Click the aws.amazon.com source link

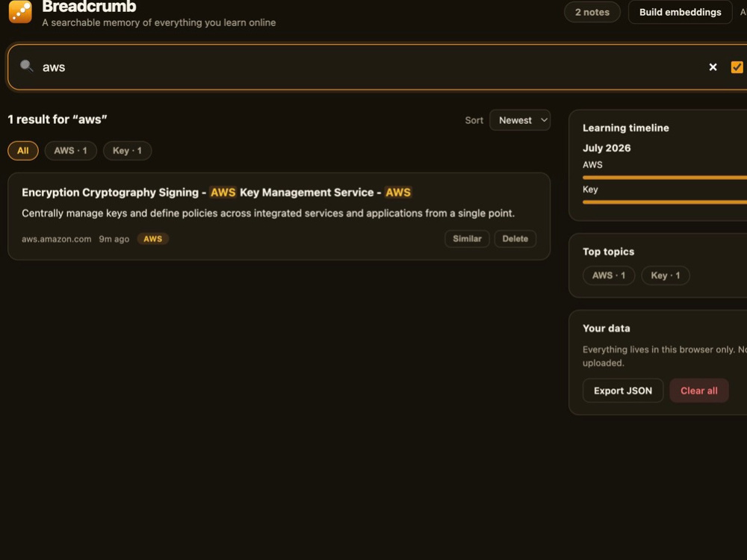[56, 239]
